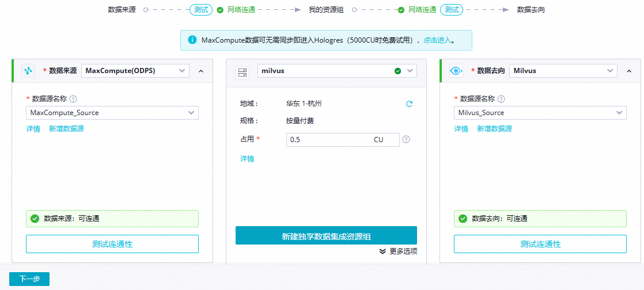Test connectivity for the data source
This screenshot has height=290, width=644.
point(112,244)
